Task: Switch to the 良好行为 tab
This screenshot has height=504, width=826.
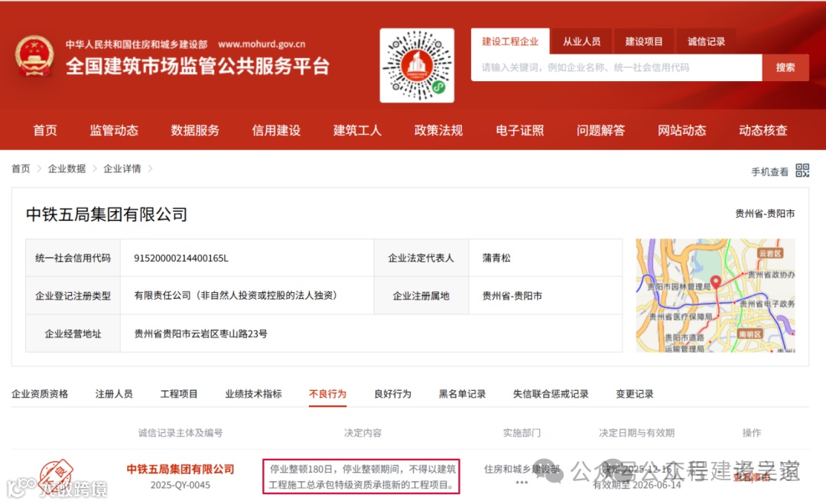Action: coord(392,394)
